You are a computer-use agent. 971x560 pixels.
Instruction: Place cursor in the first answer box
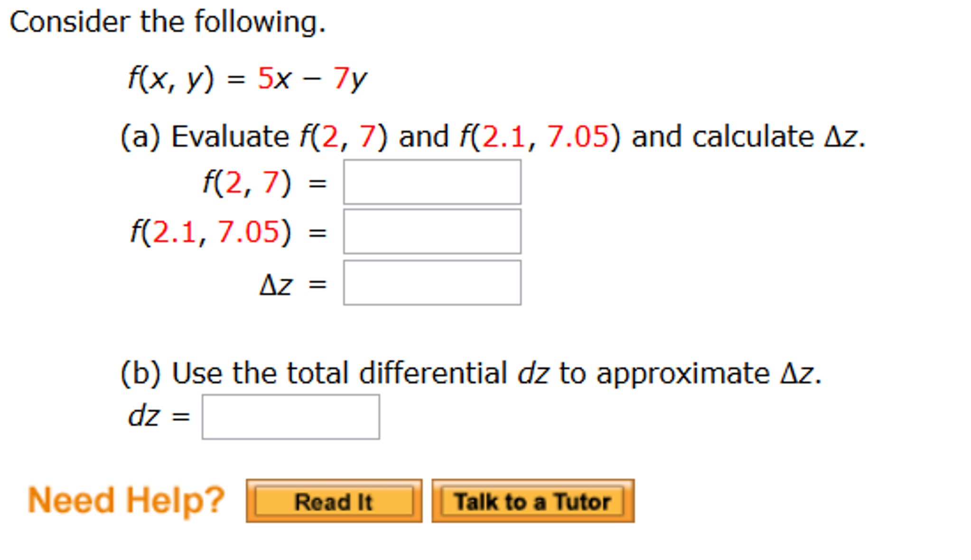tap(432, 183)
